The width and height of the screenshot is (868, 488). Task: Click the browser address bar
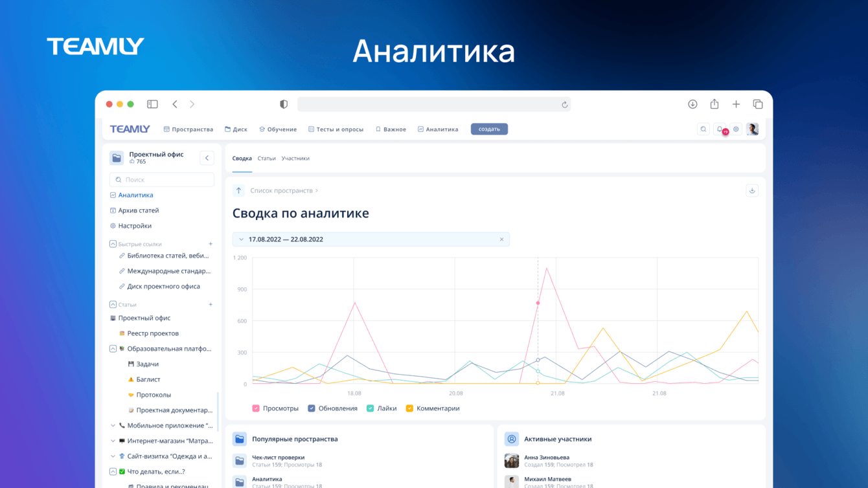[x=434, y=104]
